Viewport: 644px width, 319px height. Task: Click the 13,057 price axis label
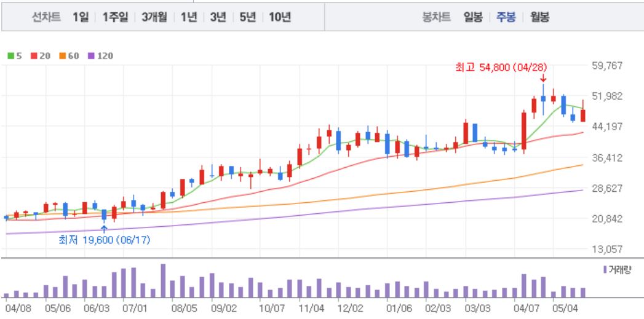click(607, 249)
